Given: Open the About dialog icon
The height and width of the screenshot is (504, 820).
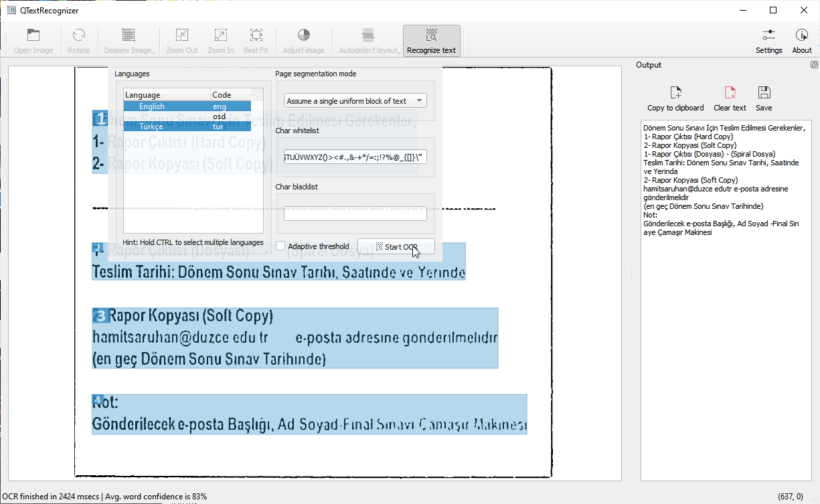Looking at the screenshot, I should click(802, 35).
